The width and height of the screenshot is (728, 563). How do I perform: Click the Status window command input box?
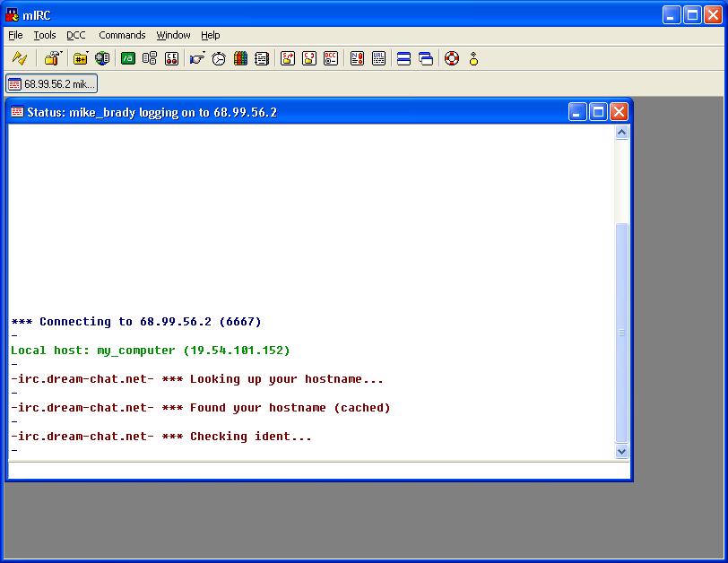319,470
